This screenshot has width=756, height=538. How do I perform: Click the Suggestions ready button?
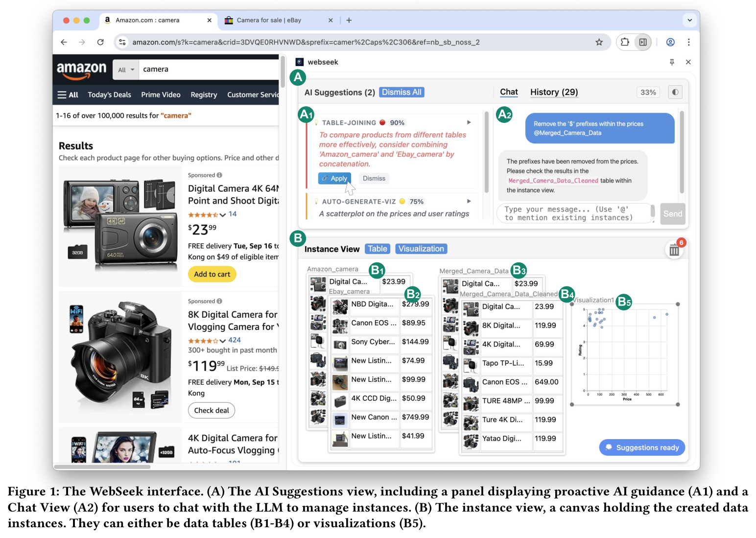(x=642, y=447)
